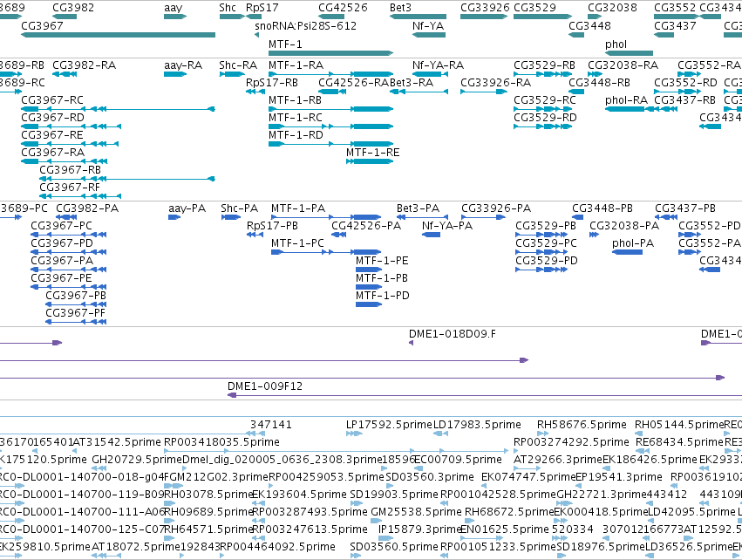742x560 pixels.
Task: Select the CG3967-RE transcript label
Action: tap(52, 135)
